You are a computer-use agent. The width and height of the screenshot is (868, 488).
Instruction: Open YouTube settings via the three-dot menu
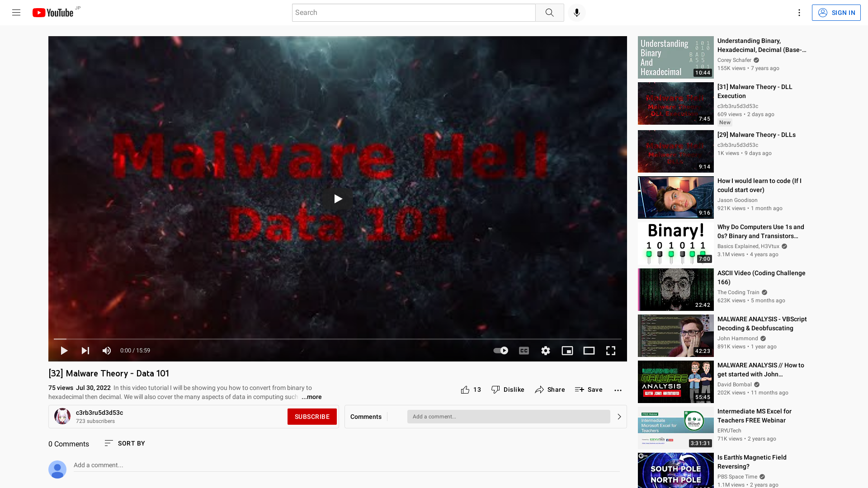tap(799, 12)
